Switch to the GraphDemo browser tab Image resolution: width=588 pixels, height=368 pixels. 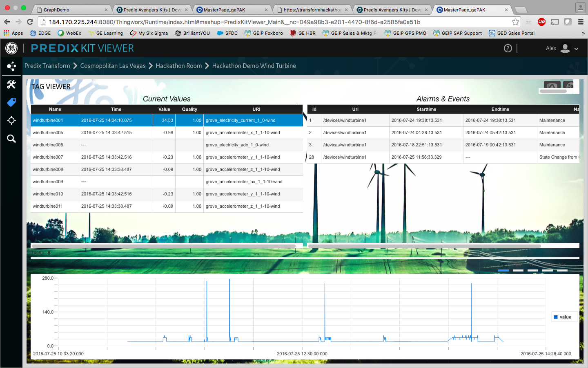(x=71, y=9)
